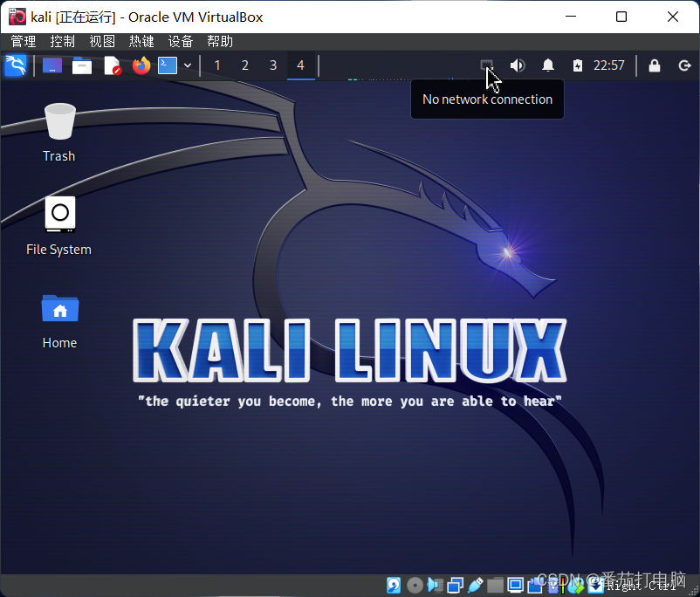700x597 pixels.
Task: Click the optical drive status icon
Action: pyautogui.click(x=415, y=585)
